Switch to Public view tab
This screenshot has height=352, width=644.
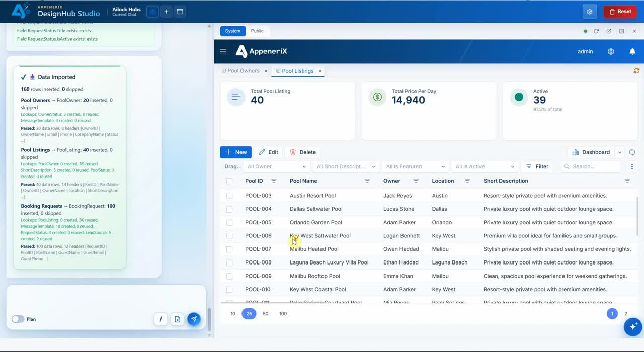point(257,31)
